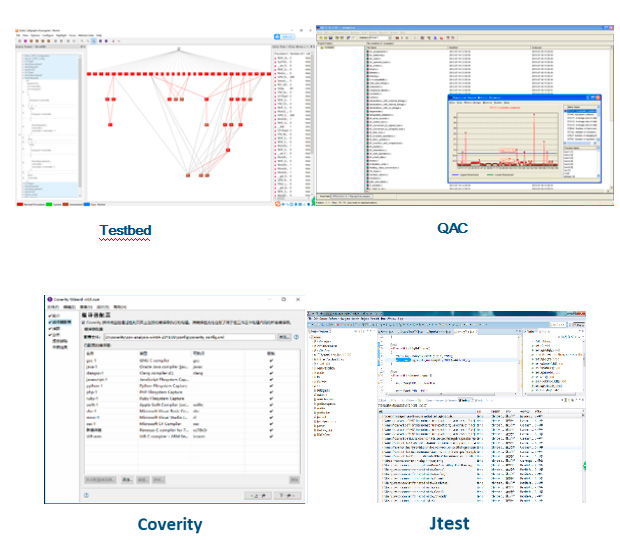Image resolution: width=620 pixels, height=540 pixels.
Task: Toggle the checkmark for Clang compiler row
Action: (x=270, y=373)
